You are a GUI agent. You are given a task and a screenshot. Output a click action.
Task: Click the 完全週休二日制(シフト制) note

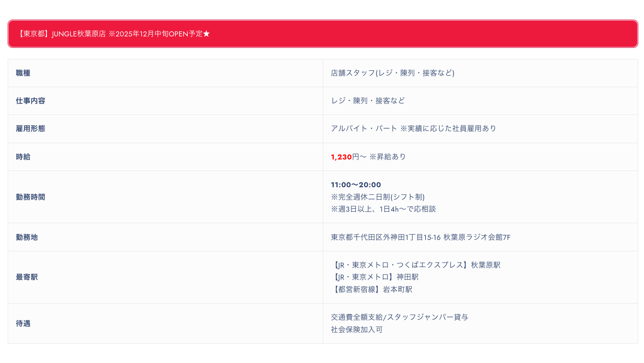coord(377,197)
